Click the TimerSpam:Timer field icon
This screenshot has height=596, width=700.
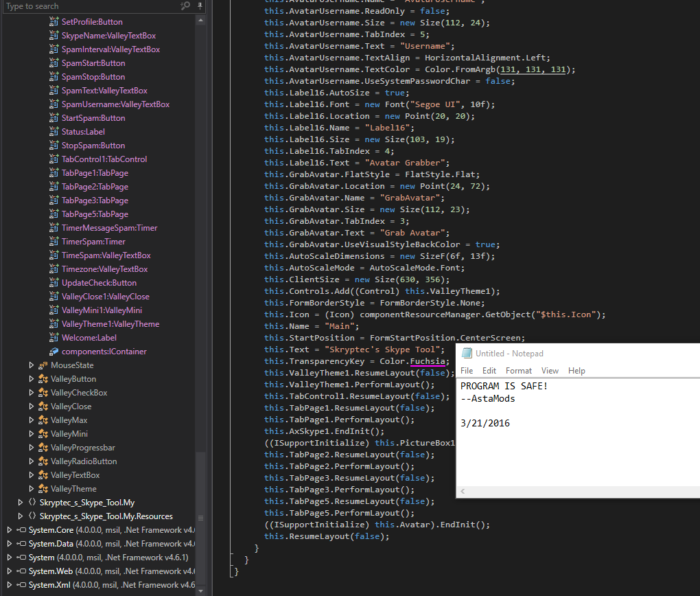click(x=54, y=241)
